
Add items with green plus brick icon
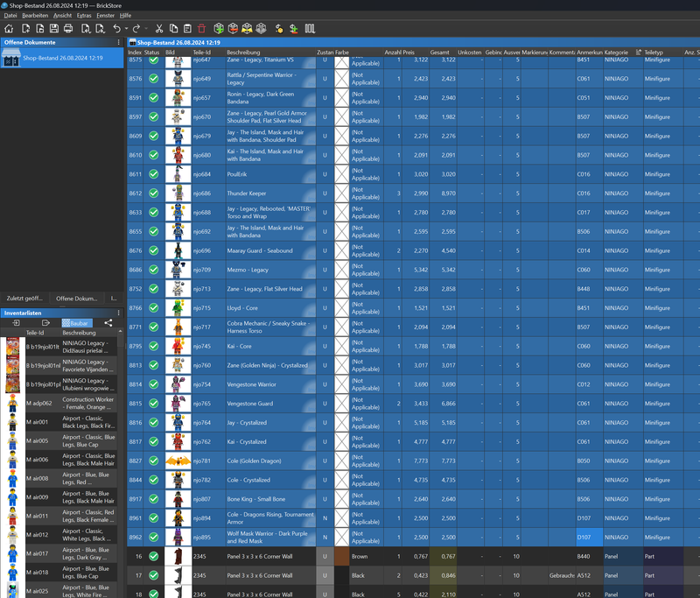coord(219,29)
